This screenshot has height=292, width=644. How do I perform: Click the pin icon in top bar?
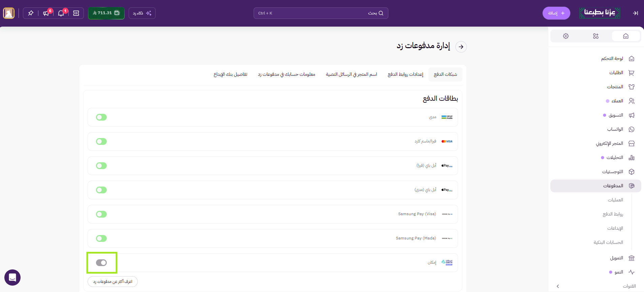click(31, 13)
